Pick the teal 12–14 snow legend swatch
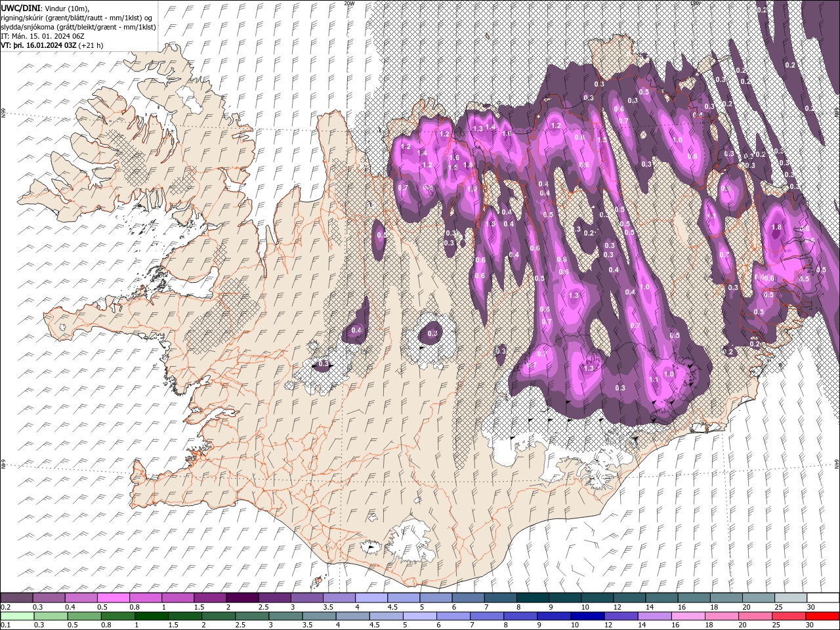This screenshot has height=630, width=840. [x=628, y=598]
